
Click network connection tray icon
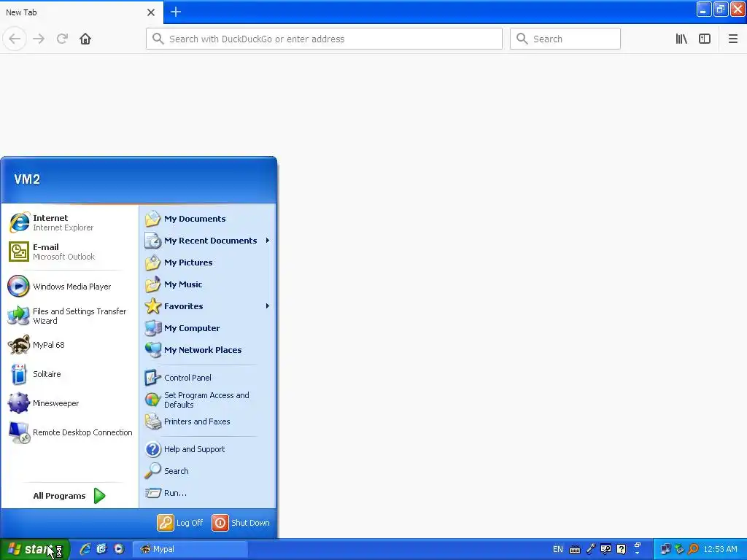pyautogui.click(x=665, y=549)
